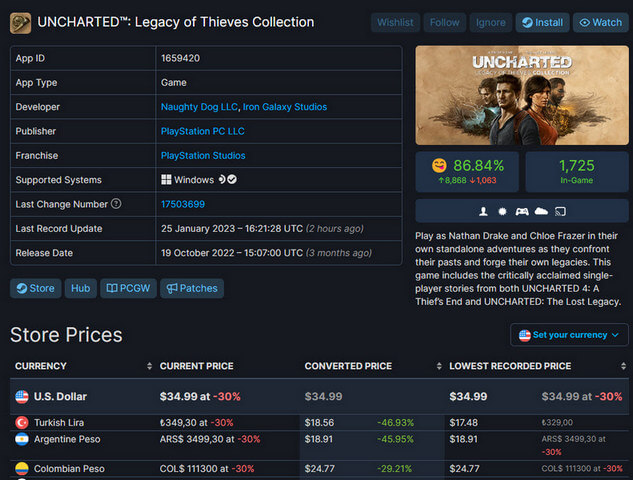633x480 pixels.
Task: Select the Argentine Peso row name
Action: (67, 439)
